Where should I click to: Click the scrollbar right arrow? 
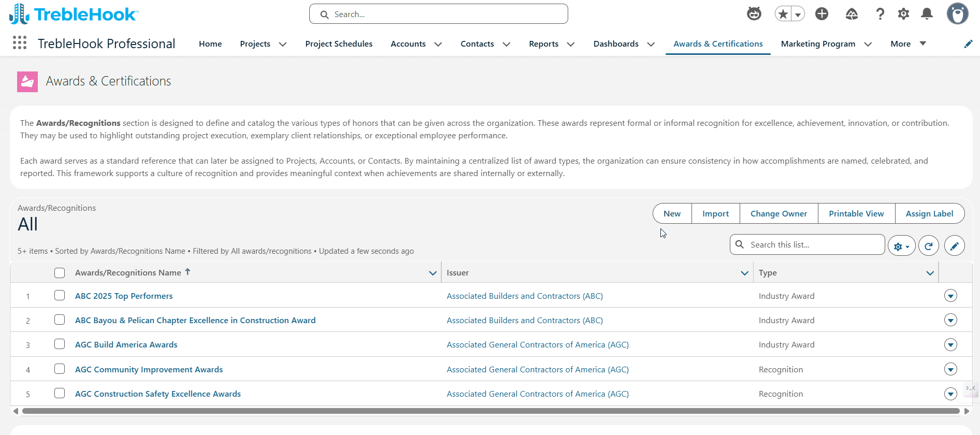coord(967,411)
